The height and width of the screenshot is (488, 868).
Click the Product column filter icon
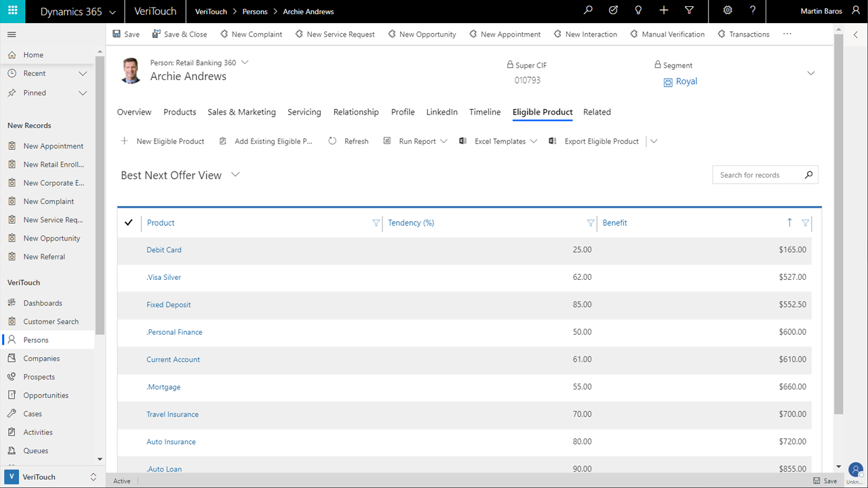(x=376, y=223)
